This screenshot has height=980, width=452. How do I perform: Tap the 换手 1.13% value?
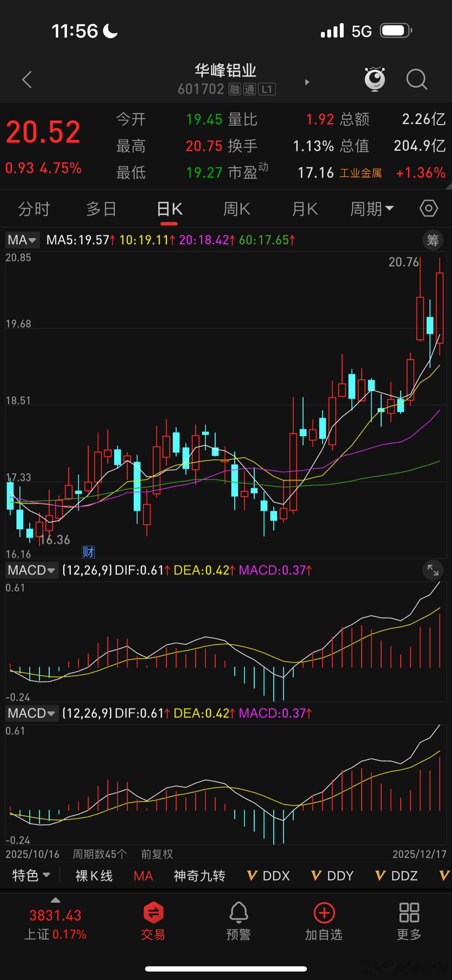click(313, 146)
